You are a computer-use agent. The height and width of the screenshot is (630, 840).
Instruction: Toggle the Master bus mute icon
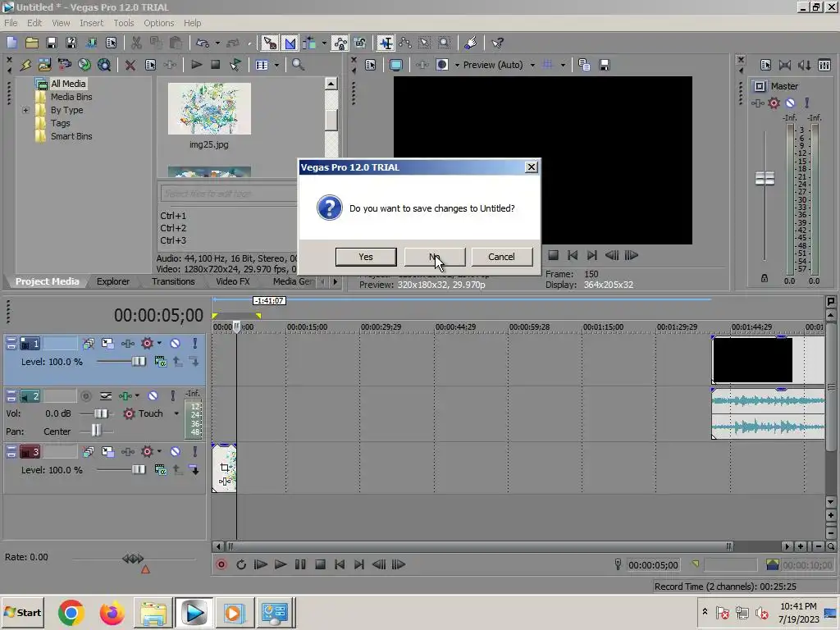[x=790, y=103]
